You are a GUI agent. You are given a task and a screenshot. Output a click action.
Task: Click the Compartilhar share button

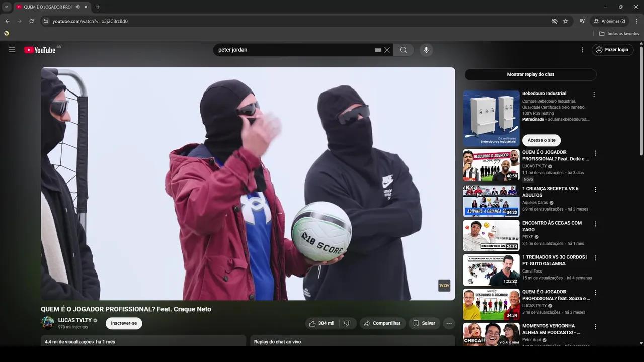coord(382,323)
